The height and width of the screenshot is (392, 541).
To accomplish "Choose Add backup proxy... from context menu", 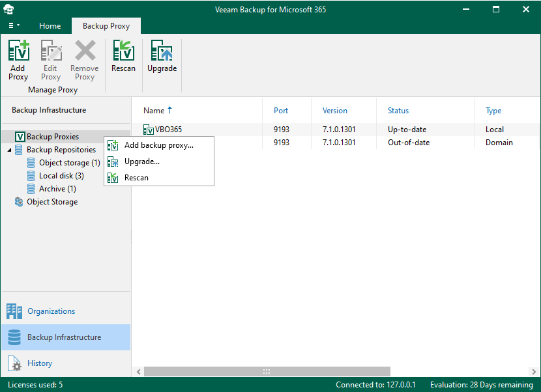I will pyautogui.click(x=159, y=145).
